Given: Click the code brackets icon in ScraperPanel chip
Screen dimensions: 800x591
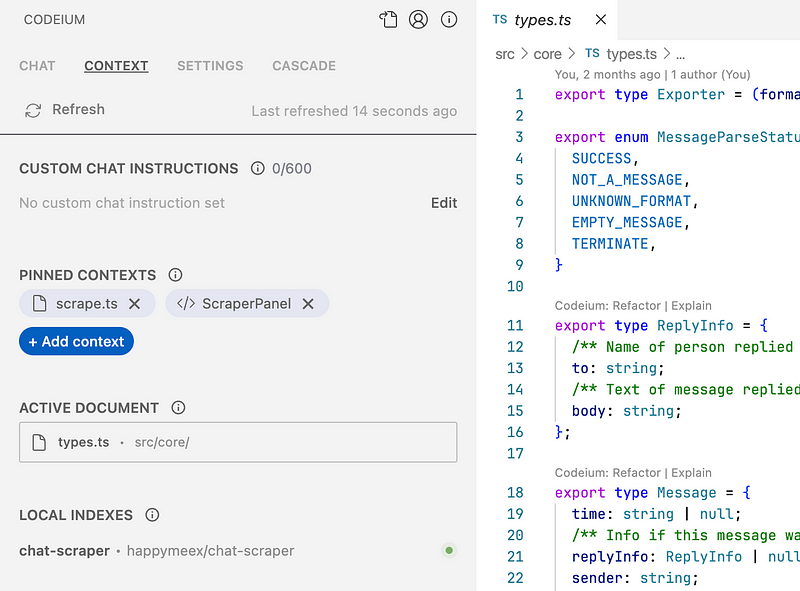Looking at the screenshot, I should point(186,304).
